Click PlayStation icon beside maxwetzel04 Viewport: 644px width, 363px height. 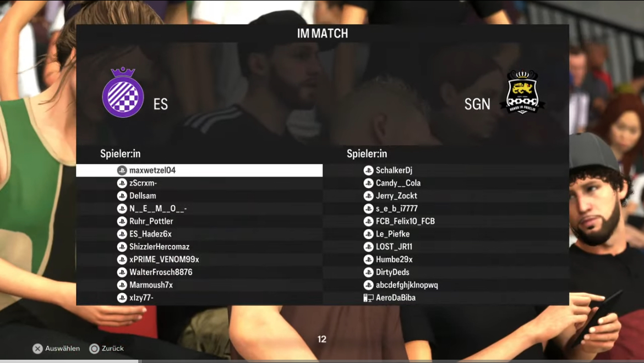tap(122, 170)
